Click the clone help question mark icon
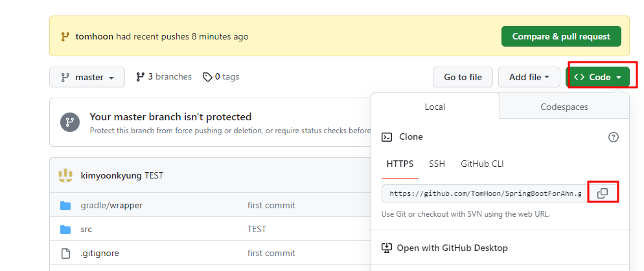 pyautogui.click(x=613, y=137)
